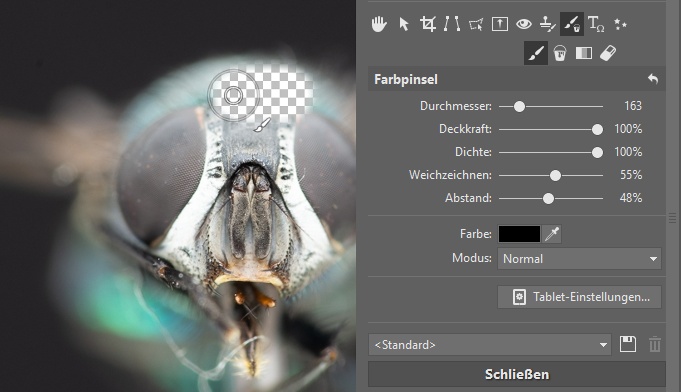
Task: Select the stars effects tool
Action: 620,24
